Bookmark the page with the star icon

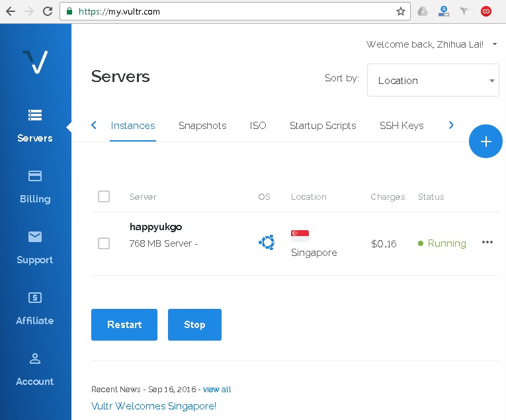[x=400, y=12]
